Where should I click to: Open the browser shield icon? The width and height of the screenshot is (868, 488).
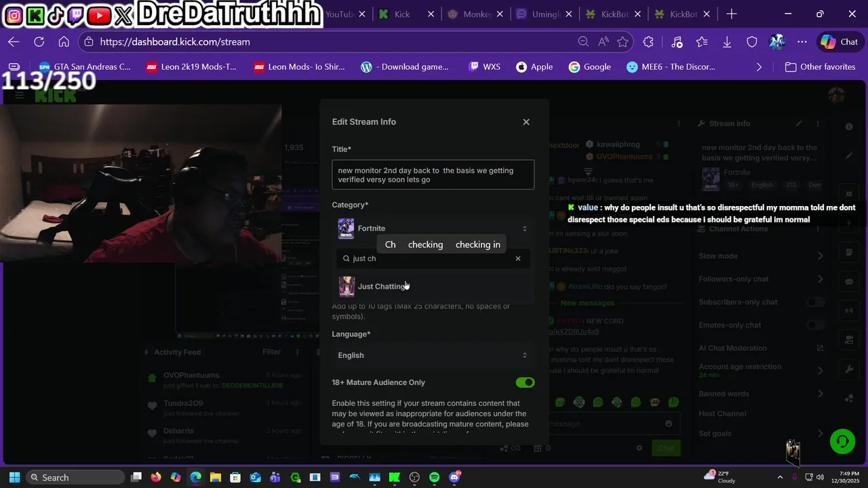click(752, 42)
